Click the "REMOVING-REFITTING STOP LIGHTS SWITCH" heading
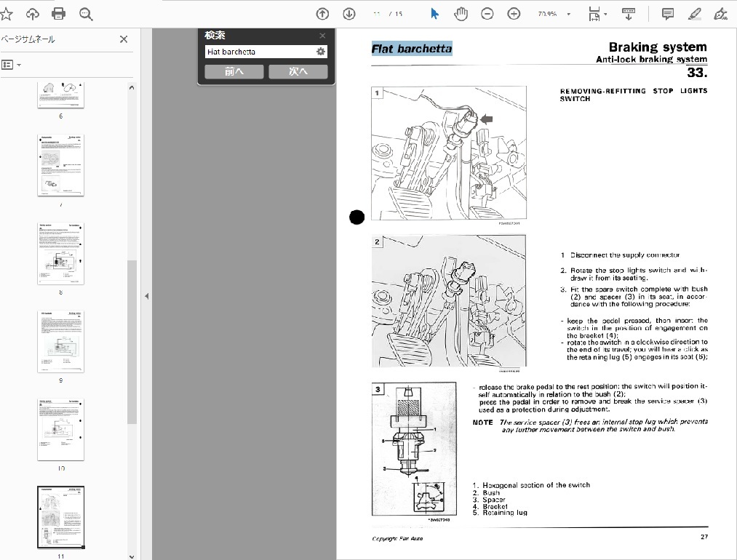 point(633,95)
